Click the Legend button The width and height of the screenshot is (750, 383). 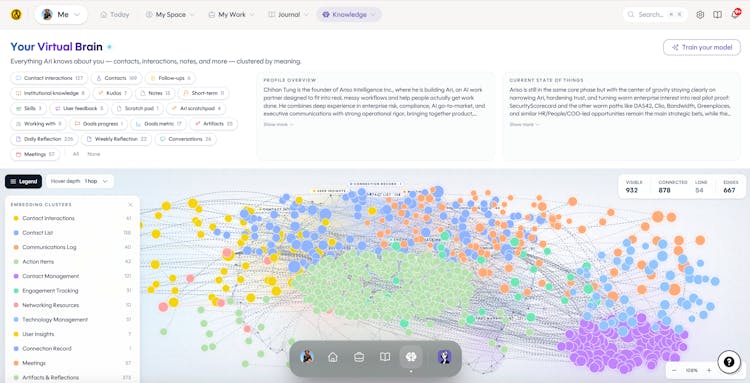coord(23,181)
